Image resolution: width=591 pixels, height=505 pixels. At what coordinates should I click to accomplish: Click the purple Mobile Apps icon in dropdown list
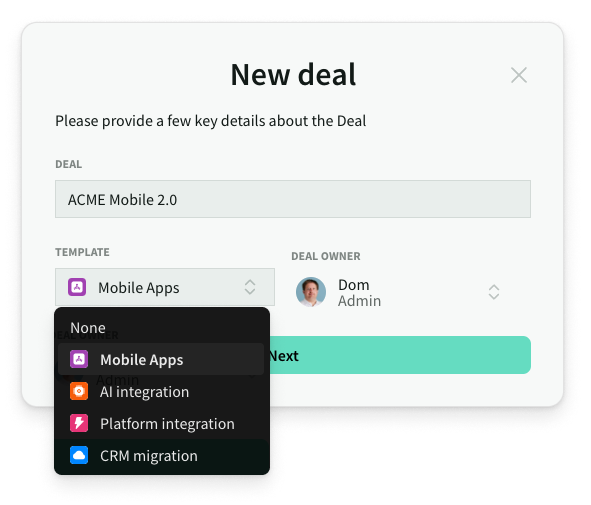[x=79, y=359]
